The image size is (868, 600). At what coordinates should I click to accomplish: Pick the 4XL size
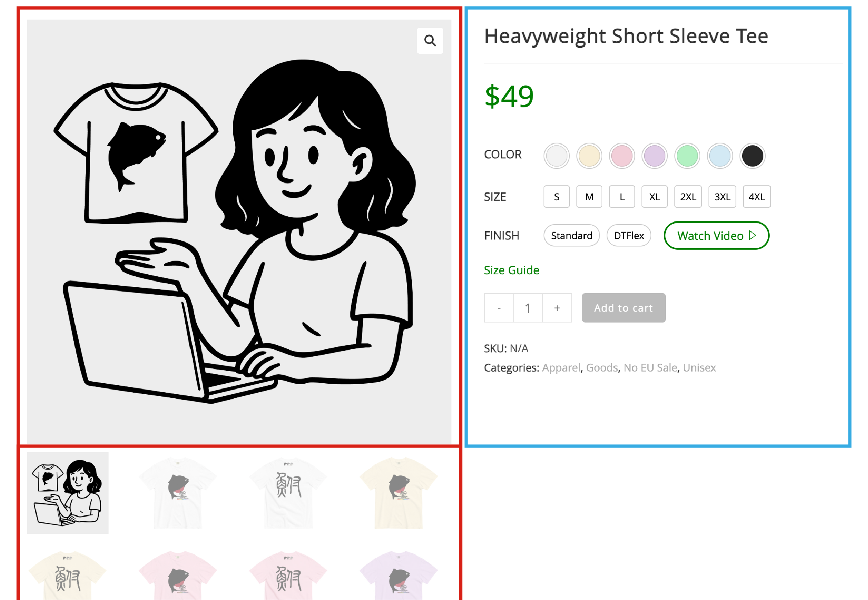click(x=756, y=197)
